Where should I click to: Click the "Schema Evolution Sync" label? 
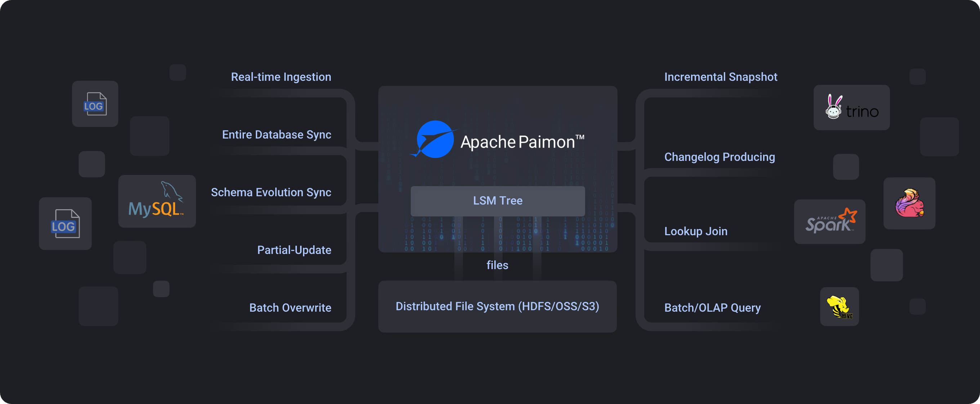(x=271, y=192)
